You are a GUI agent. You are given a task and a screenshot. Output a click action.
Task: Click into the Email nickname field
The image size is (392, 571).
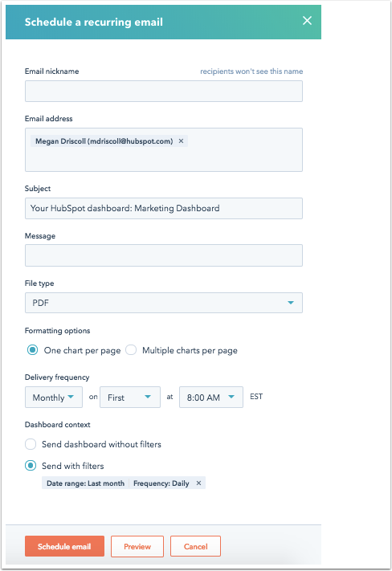click(x=164, y=91)
